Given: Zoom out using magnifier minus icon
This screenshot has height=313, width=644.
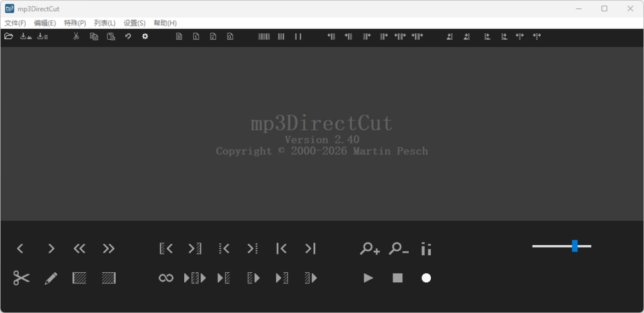Looking at the screenshot, I should [x=398, y=249].
